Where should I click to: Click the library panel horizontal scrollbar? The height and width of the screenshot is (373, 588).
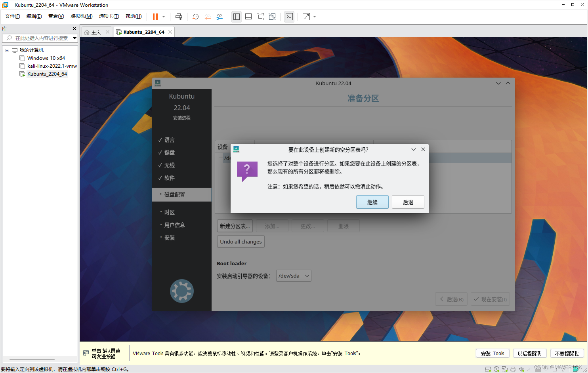point(32,359)
